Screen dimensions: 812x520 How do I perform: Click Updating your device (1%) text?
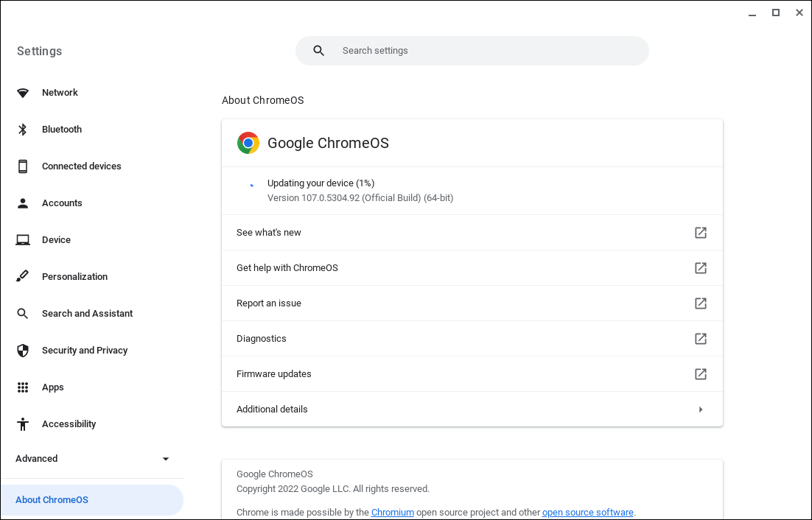point(321,183)
